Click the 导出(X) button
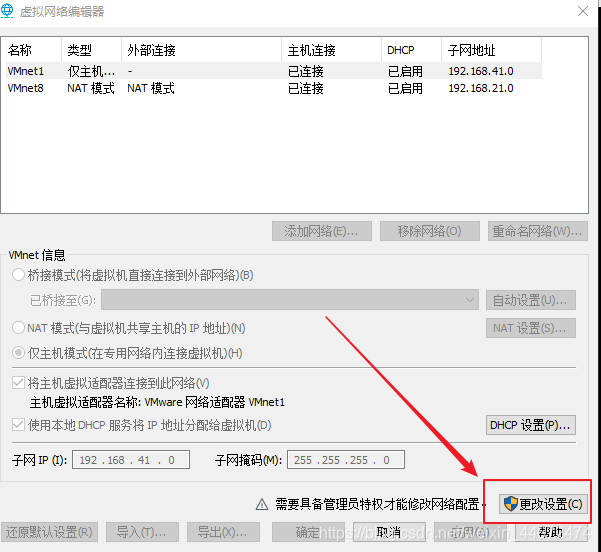 pos(223,532)
